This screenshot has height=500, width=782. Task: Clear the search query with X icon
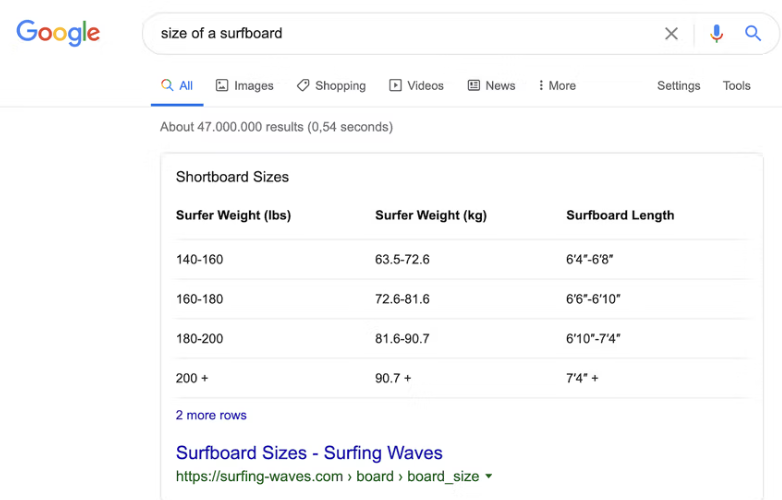[x=671, y=34]
